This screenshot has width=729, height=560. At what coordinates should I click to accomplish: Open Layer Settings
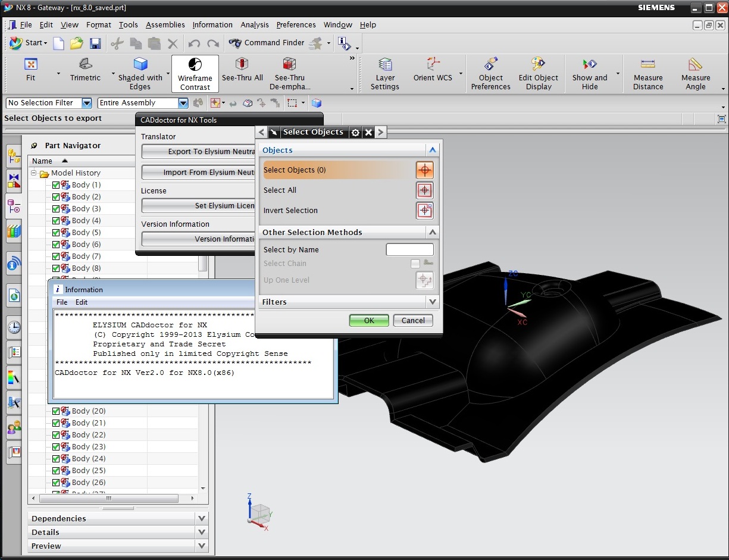pos(385,74)
